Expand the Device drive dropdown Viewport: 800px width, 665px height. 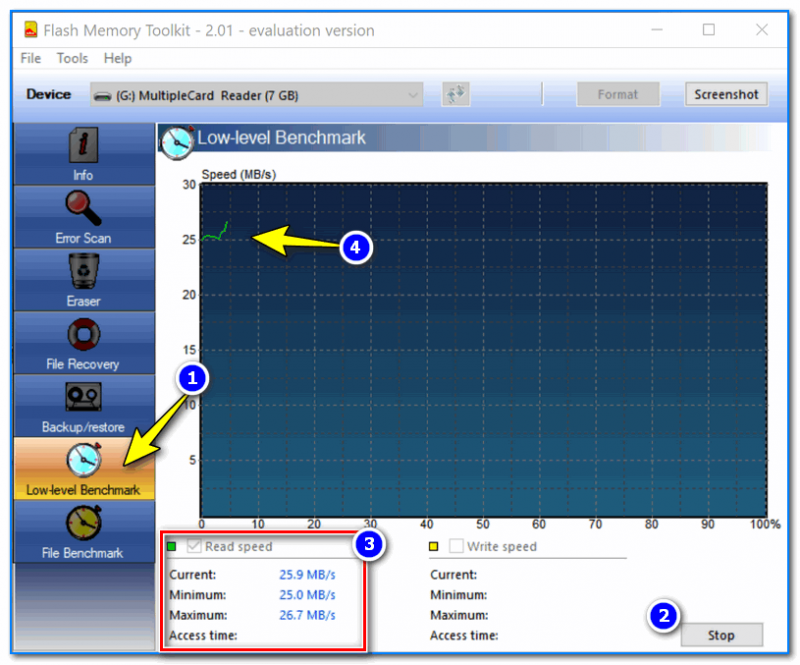(257, 95)
